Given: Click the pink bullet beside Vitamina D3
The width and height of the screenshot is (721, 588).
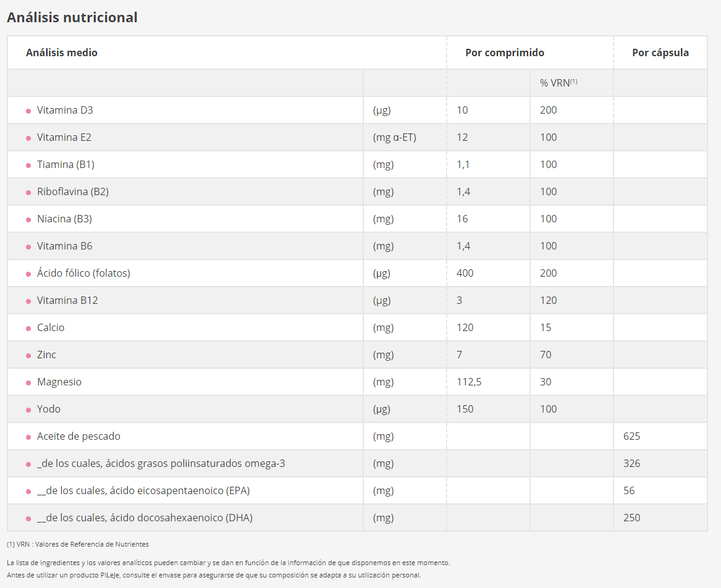Looking at the screenshot, I should coord(28,111).
